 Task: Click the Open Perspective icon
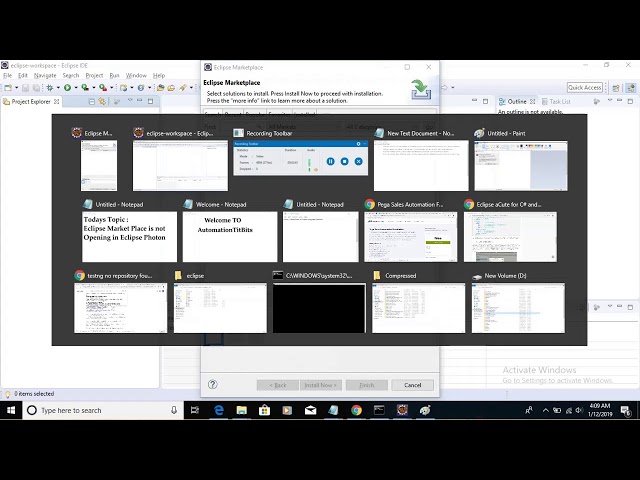pyautogui.click(x=616, y=88)
